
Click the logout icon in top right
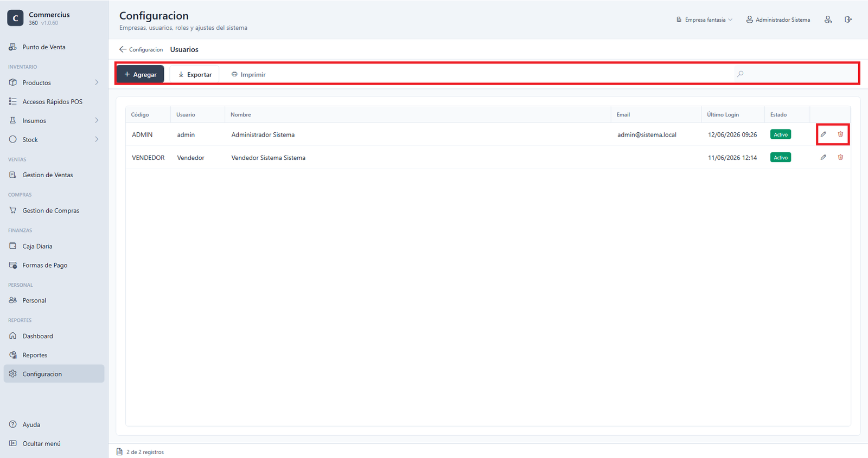tap(848, 20)
